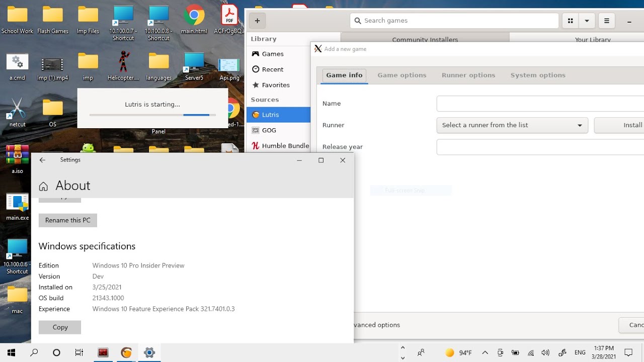Open the System options tab
This screenshot has width=644, height=362.
tap(538, 75)
